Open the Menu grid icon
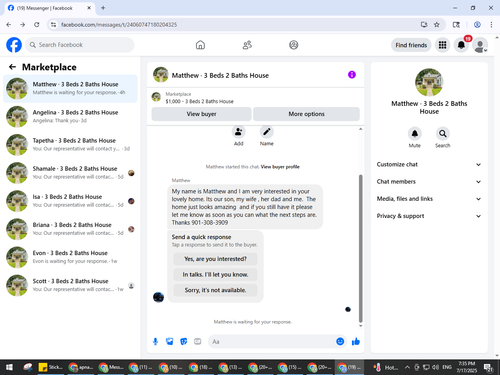Image resolution: width=500 pixels, height=375 pixels. (442, 45)
